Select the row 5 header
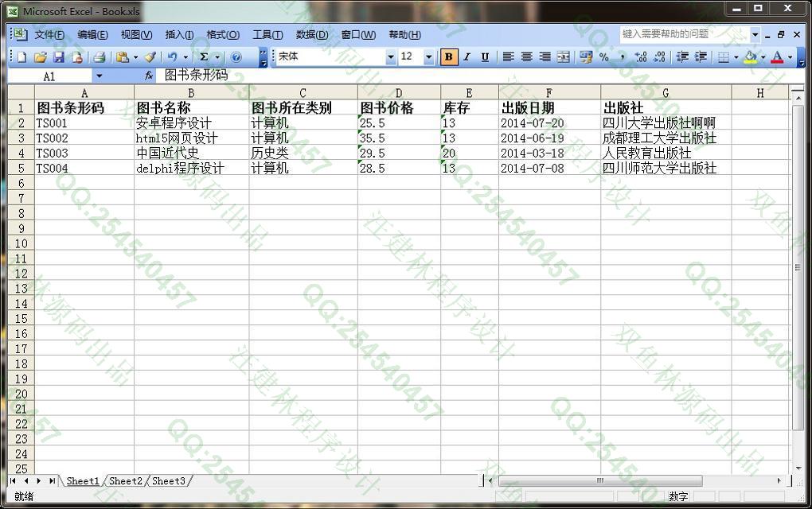Image resolution: width=812 pixels, height=509 pixels. click(x=21, y=168)
